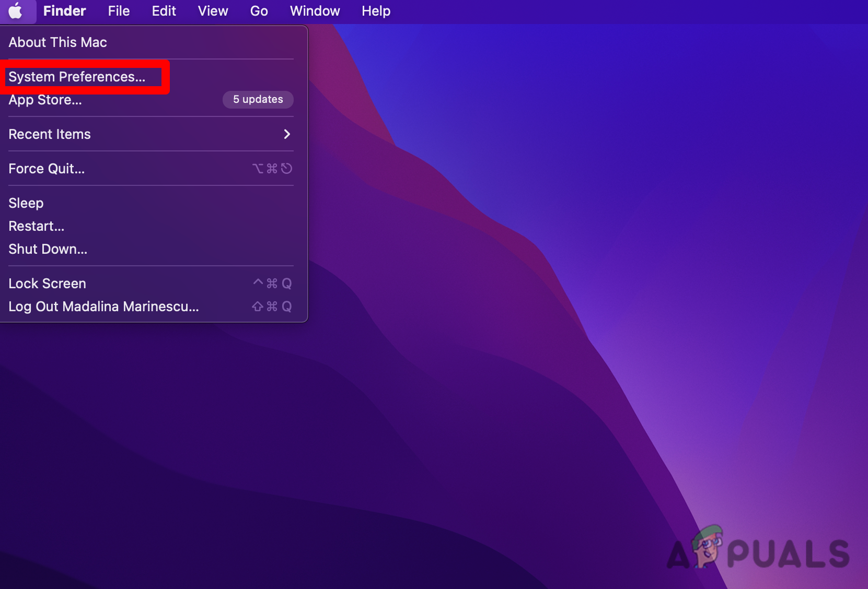
Task: Open the Edit menu
Action: tap(164, 11)
